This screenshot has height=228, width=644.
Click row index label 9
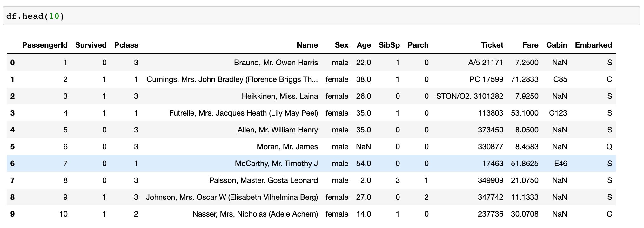point(12,214)
